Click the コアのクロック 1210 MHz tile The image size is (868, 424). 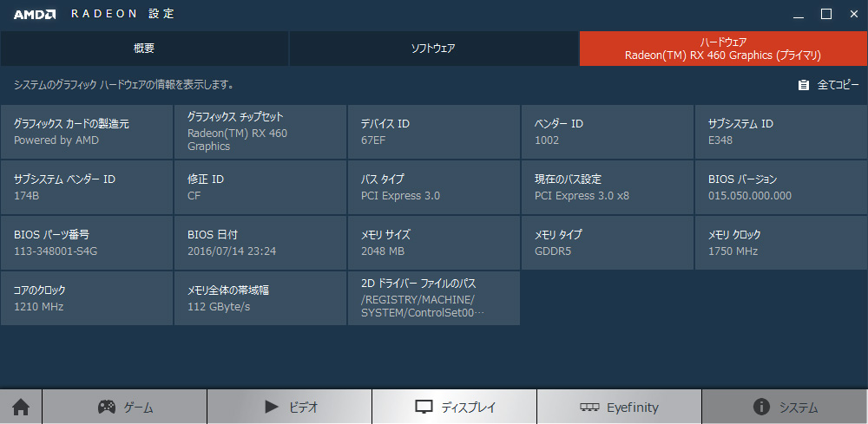(86, 298)
